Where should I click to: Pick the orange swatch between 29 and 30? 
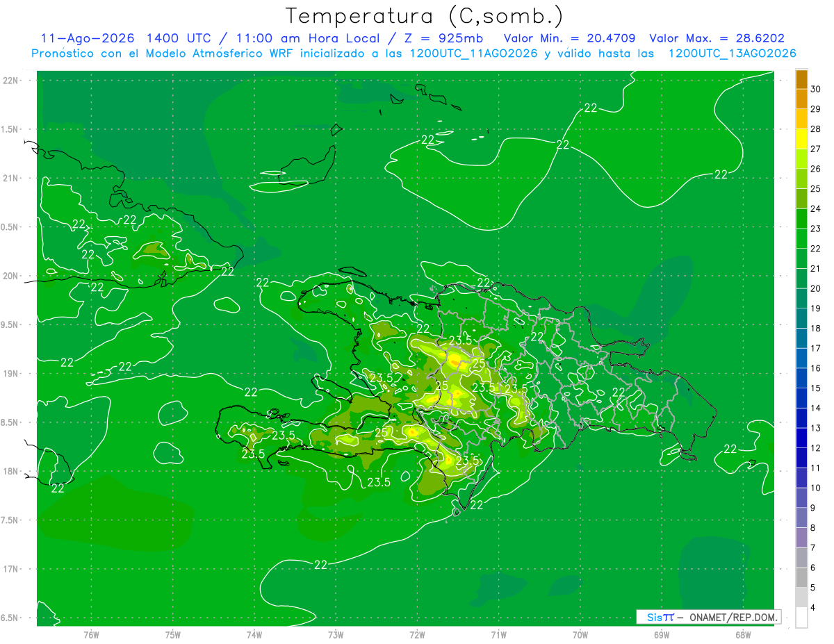801,99
